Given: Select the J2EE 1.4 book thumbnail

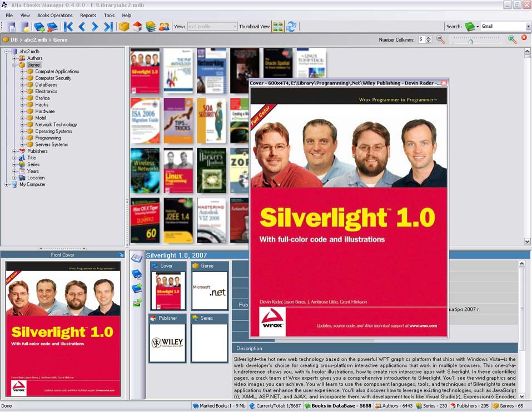Looking at the screenshot, I should click(178, 220).
